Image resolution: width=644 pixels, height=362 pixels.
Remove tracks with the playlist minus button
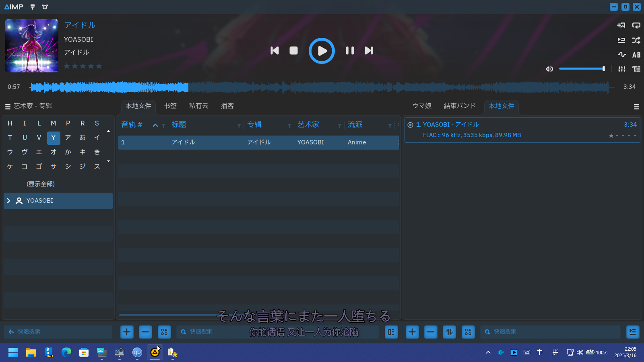click(x=431, y=332)
